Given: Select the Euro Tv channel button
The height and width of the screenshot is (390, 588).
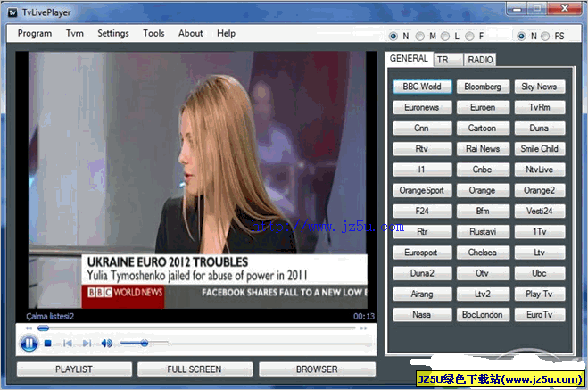Looking at the screenshot, I should tap(539, 315).
